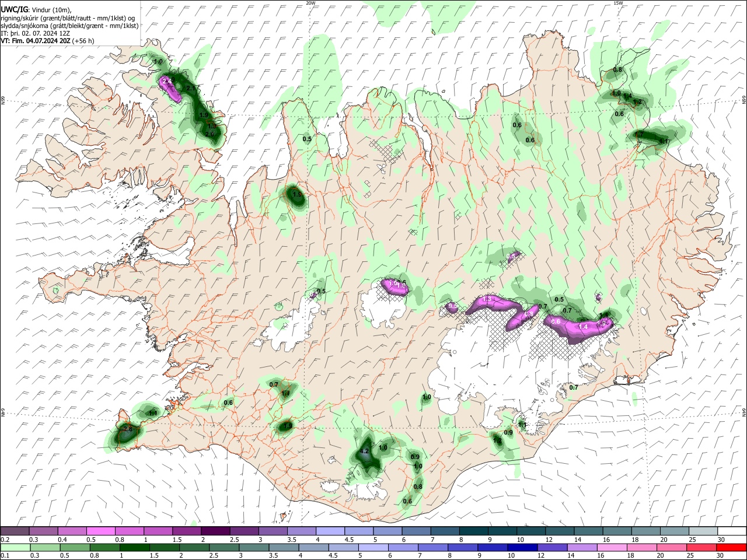Viewport: 747px width, 560px height.
Task: Click the 0.1 label under the lower legend row
Action: [5, 555]
